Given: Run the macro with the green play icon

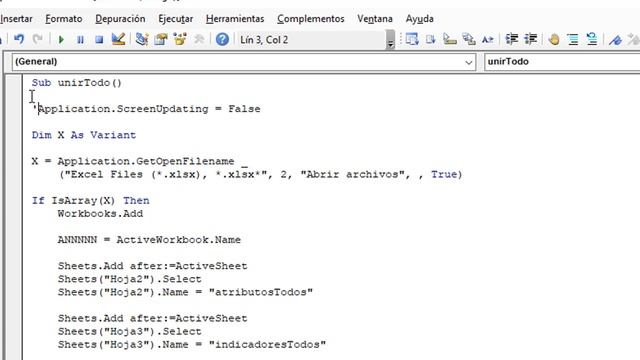Looking at the screenshot, I should (61, 40).
